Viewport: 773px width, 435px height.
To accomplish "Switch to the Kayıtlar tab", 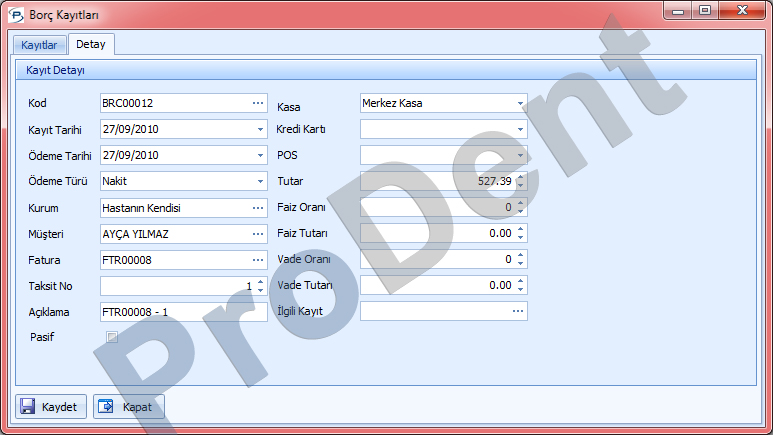I will tap(39, 45).
